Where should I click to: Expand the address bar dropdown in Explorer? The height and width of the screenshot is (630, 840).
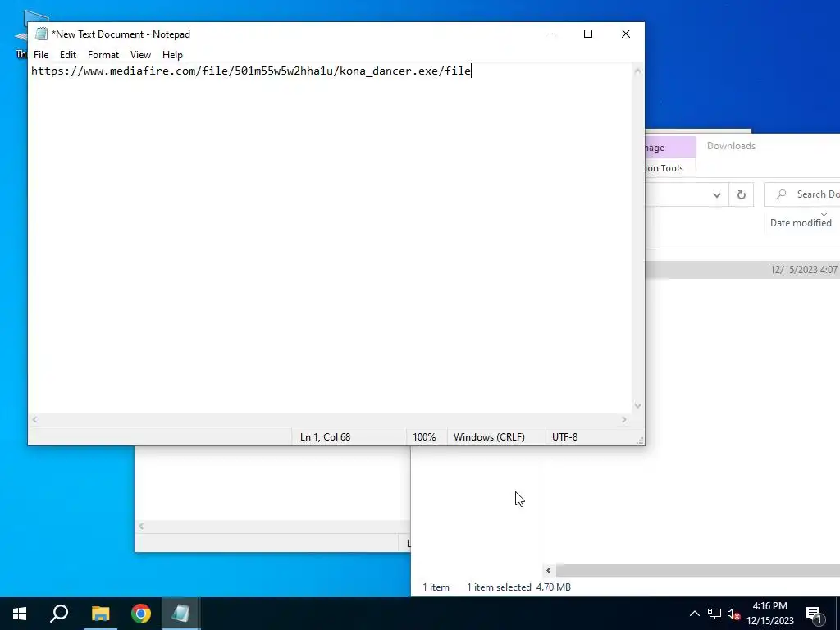pyautogui.click(x=717, y=195)
